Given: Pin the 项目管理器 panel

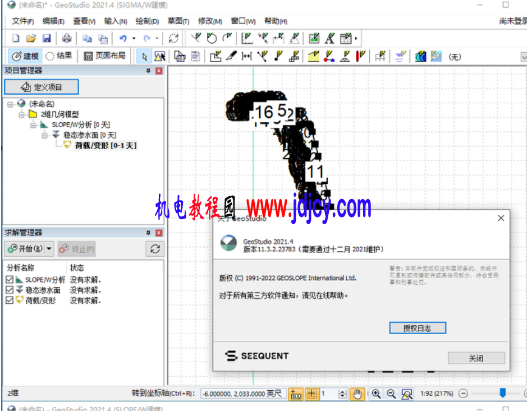Looking at the screenshot, I should [148, 71].
